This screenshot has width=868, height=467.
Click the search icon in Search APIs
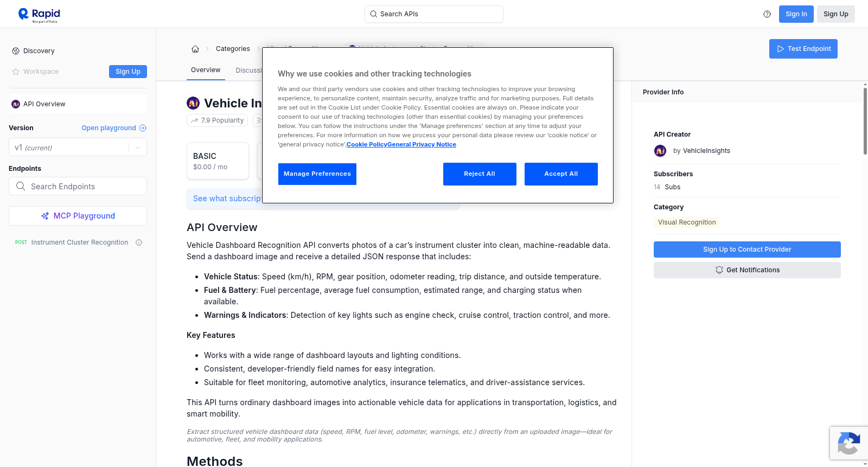click(x=374, y=14)
